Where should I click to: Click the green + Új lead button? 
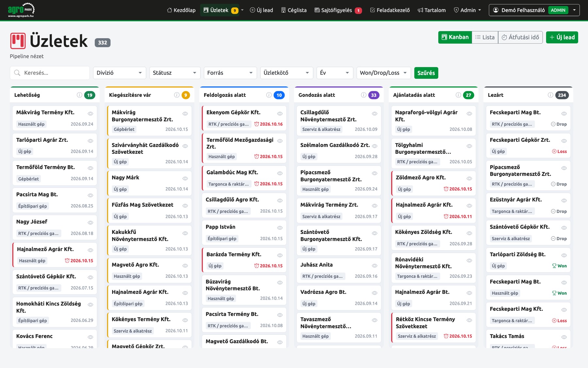562,37
